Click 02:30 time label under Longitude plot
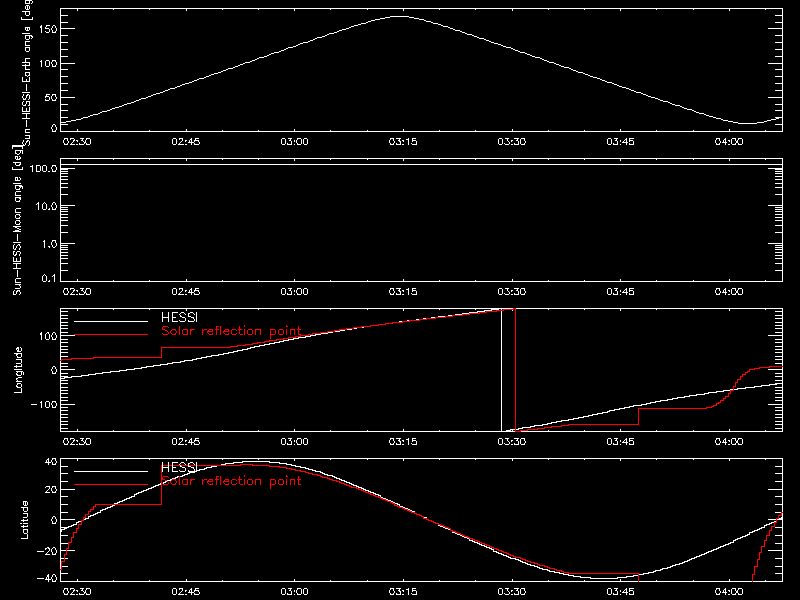Image resolution: width=800 pixels, height=600 pixels. point(77,442)
